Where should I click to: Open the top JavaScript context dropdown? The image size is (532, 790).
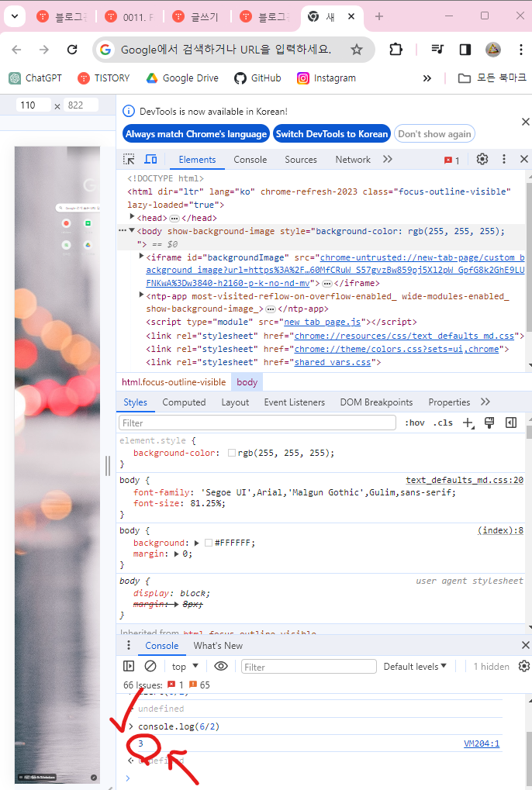pyautogui.click(x=185, y=667)
